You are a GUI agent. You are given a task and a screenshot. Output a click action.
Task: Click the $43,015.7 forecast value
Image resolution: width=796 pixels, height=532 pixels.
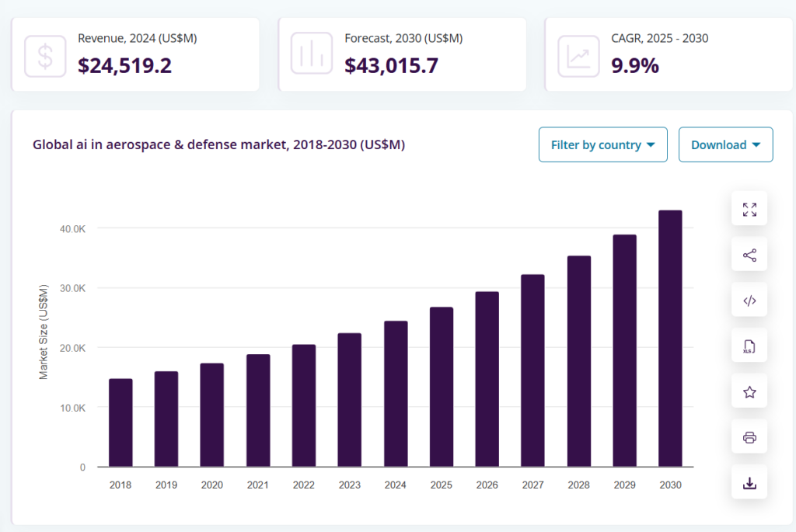click(391, 65)
